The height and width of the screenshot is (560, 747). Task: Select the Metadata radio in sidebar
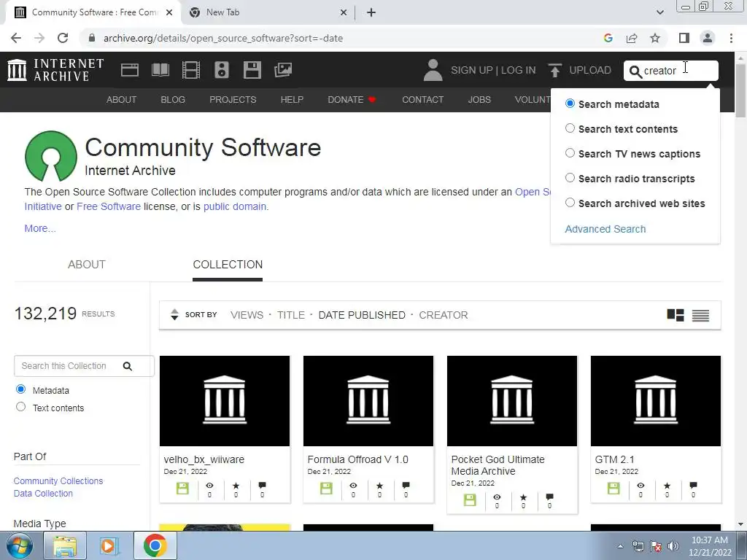pos(20,389)
